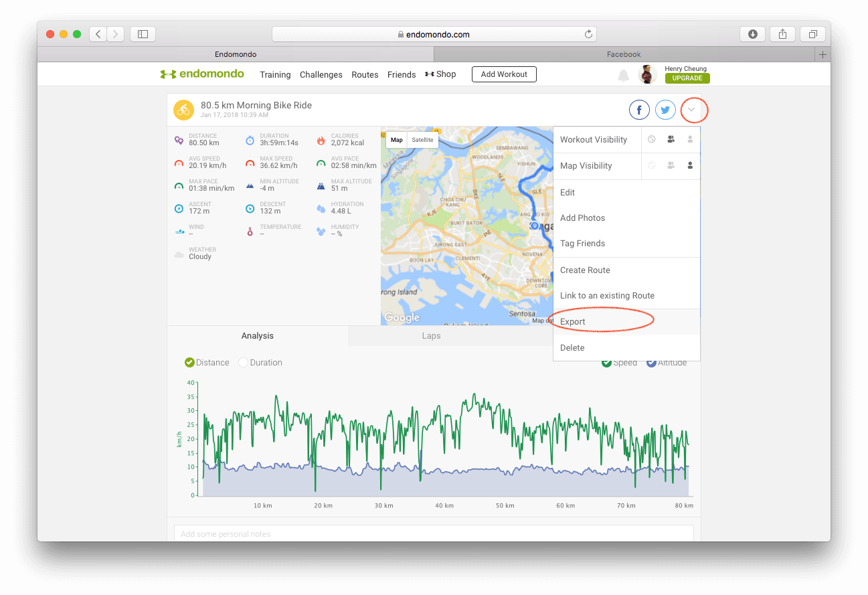This screenshot has width=868, height=595.
Task: Set Map Visibility to public globe
Action: click(x=651, y=165)
